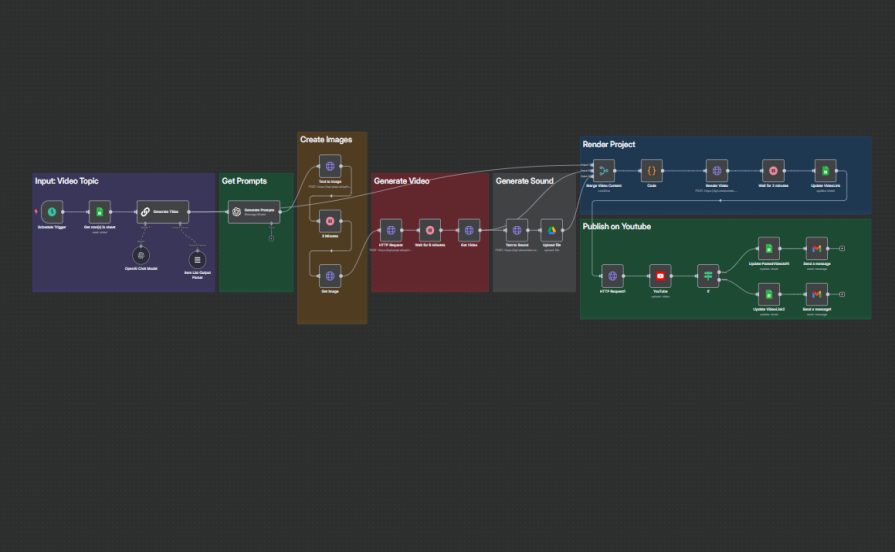Select the Get Image node
Screen dimensions: 895x552
[331, 274]
